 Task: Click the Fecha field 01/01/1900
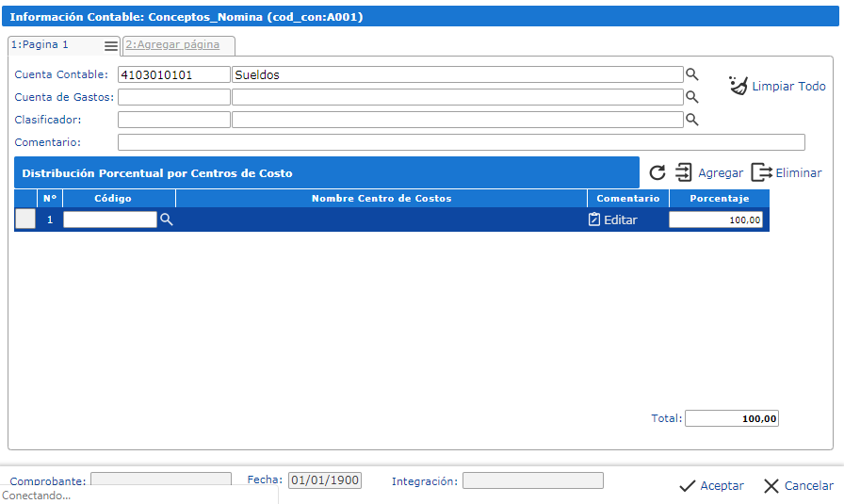point(325,480)
